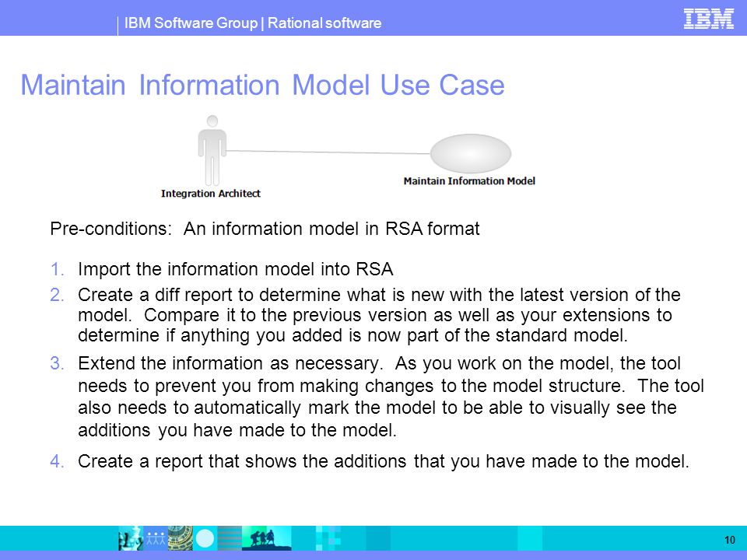The image size is (747, 560).
Task: Click the slide number 10
Action: (729, 540)
